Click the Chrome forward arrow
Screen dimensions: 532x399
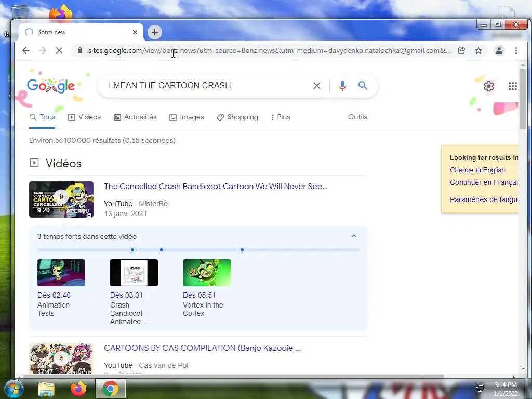point(43,50)
